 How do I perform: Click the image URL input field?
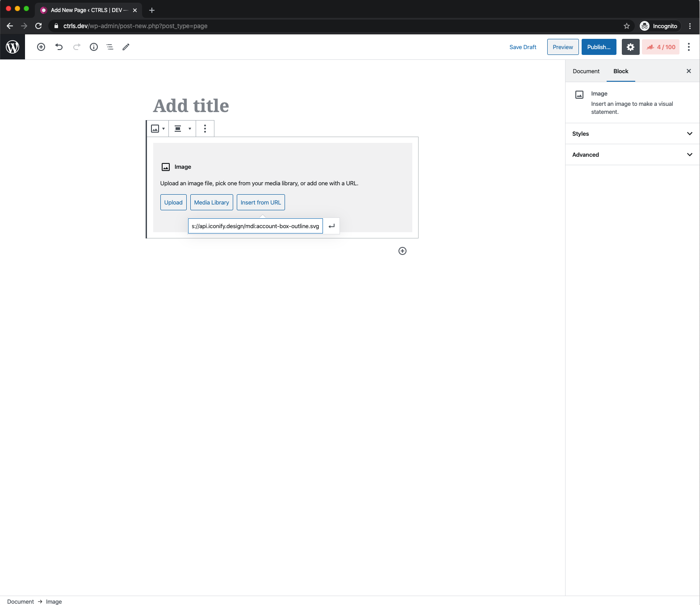255,226
